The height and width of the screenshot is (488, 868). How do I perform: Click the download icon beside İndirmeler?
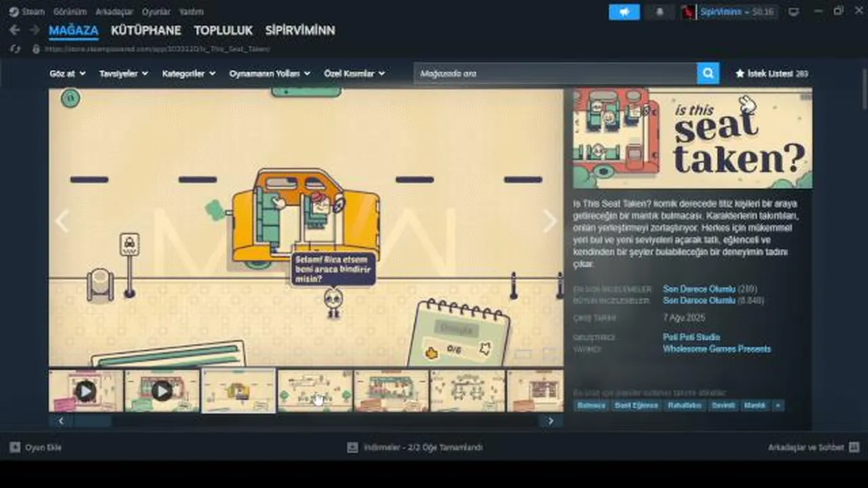pyautogui.click(x=352, y=447)
